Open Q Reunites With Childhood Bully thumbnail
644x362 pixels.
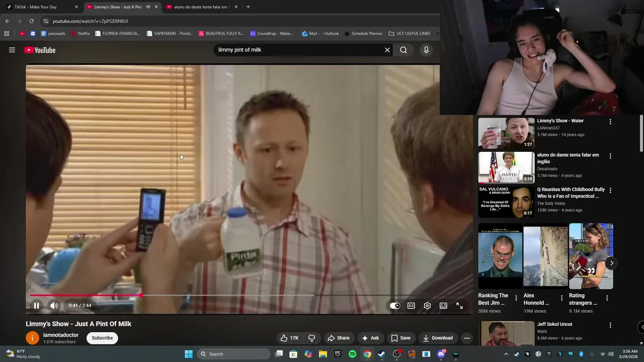(506, 202)
